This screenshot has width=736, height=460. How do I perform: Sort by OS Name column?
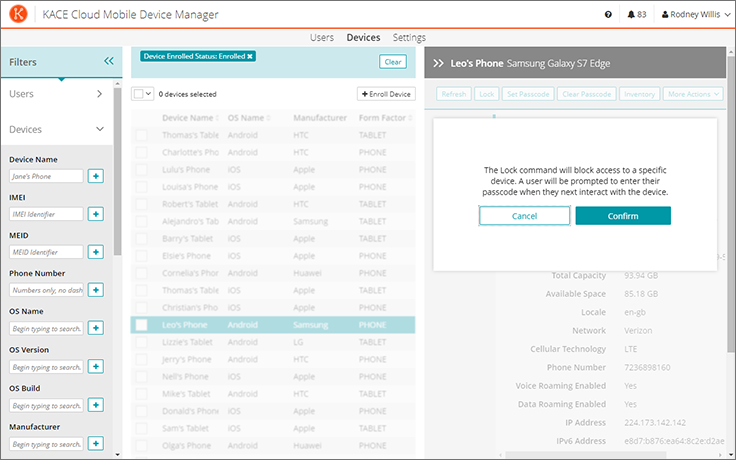click(x=249, y=118)
